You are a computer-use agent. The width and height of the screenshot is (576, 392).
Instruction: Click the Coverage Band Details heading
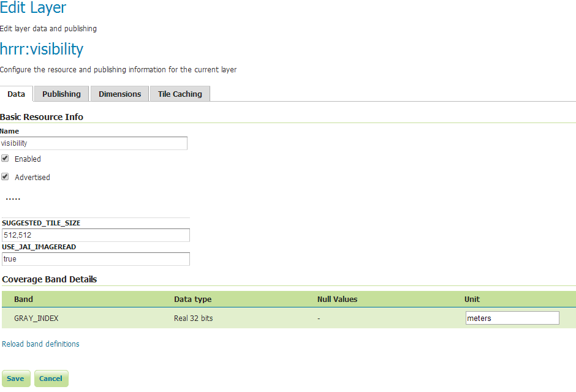pyautogui.click(x=50, y=279)
